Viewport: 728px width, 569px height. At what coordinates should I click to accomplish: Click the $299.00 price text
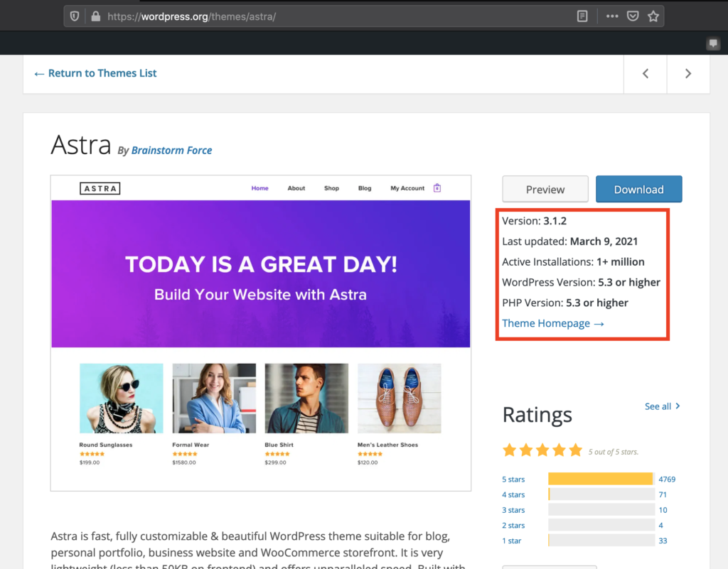point(275,462)
